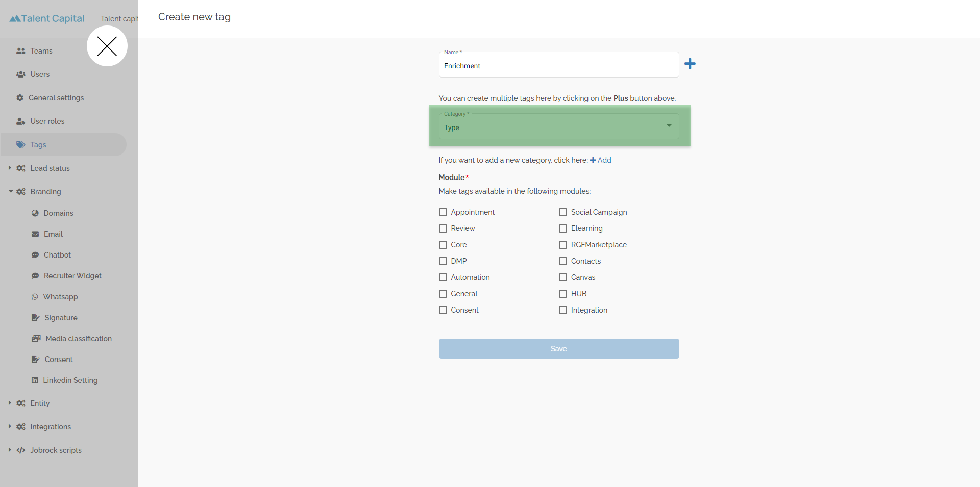Viewport: 980px width, 487px height.
Task: Click the Lead status cogs icon
Action: click(x=21, y=168)
